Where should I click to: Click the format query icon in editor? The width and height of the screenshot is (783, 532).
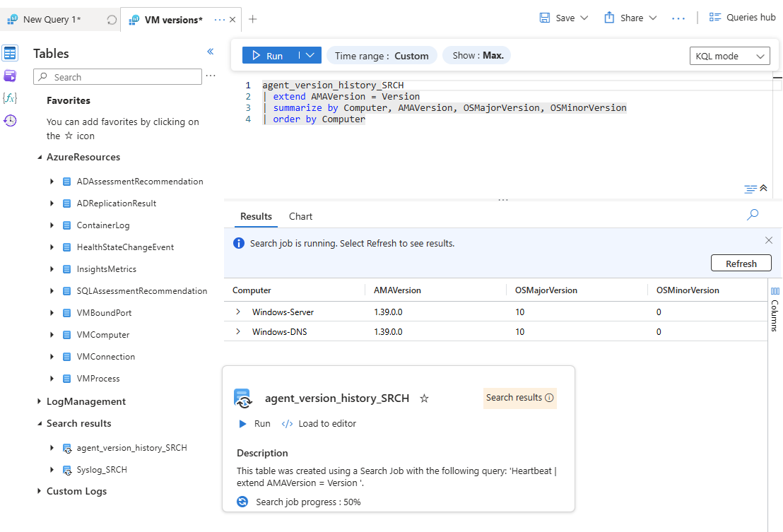pos(750,189)
